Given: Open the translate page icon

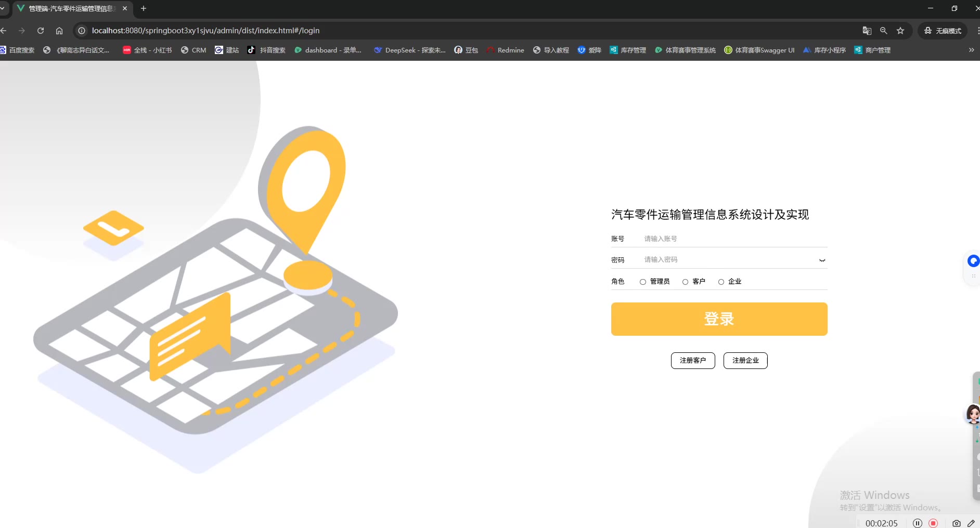Looking at the screenshot, I should [x=867, y=31].
